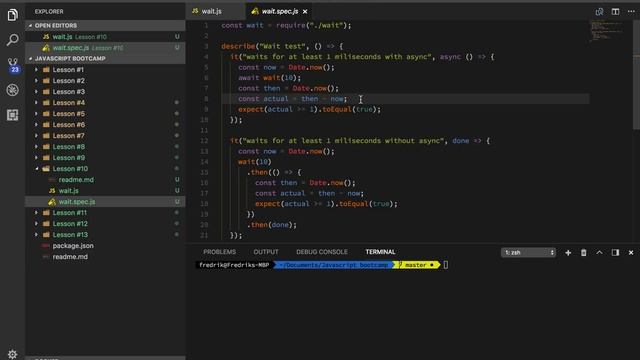Expand the Lesson #13 folder
640x360 pixels.
tap(105, 235)
